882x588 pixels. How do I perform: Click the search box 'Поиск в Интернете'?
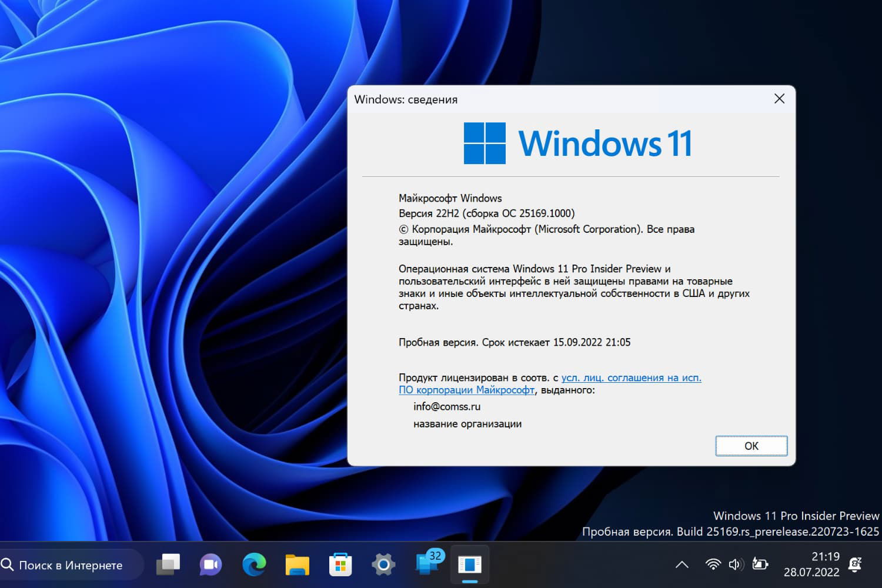[71, 565]
